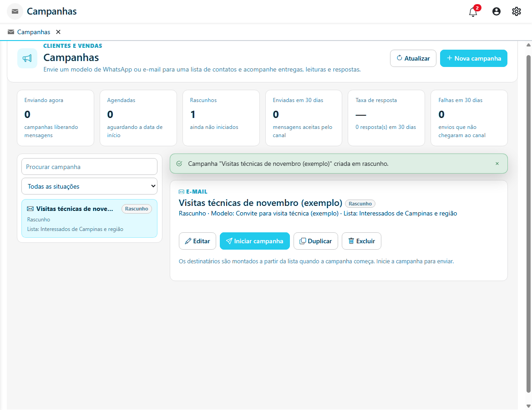This screenshot has height=410, width=532.
Task: Click the Atualizar button
Action: (413, 58)
